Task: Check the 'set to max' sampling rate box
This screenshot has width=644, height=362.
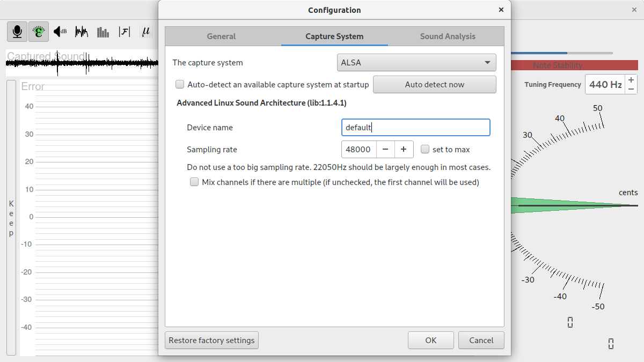Action: [x=425, y=149]
